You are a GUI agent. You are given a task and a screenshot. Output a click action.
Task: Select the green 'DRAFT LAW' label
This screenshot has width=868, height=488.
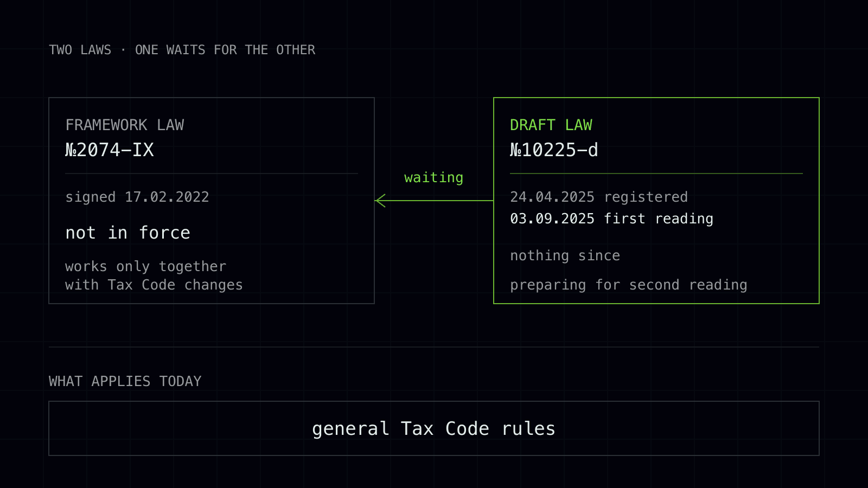point(551,125)
